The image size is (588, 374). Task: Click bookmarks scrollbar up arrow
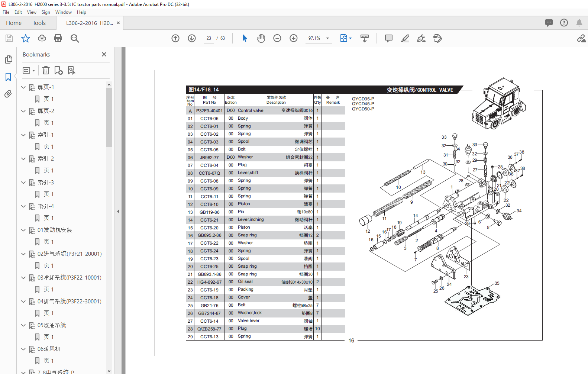109,85
